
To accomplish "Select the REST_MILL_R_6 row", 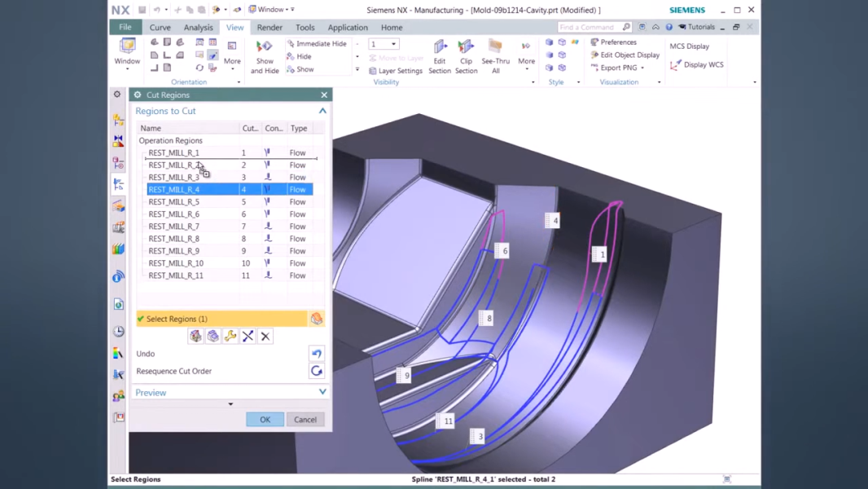I will coord(230,214).
